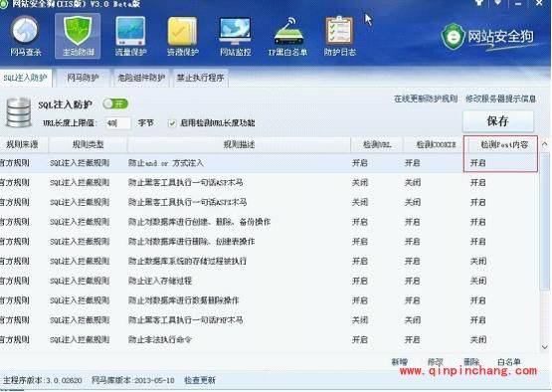552x392 pixels.
Task: Select the 防止and or 方式注入 rule row
Action: point(270,163)
